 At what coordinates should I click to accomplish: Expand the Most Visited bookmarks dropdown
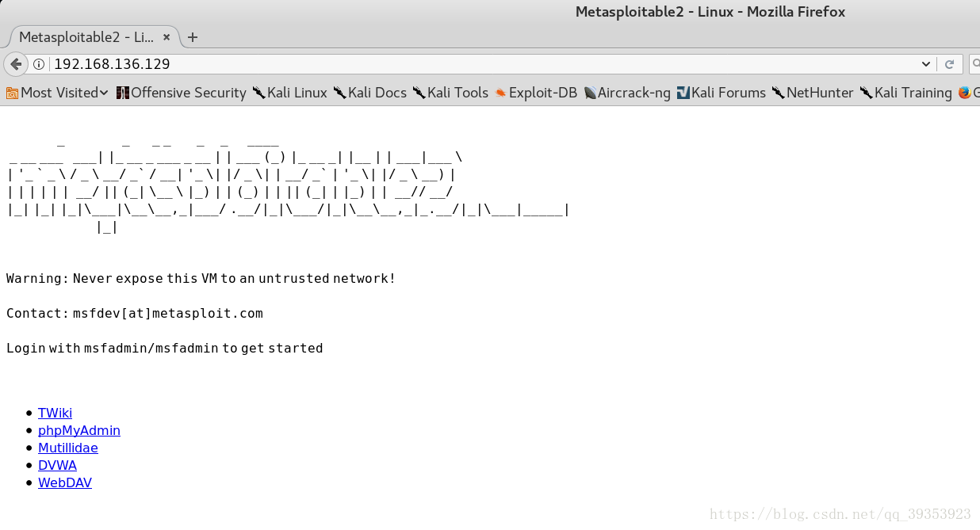[x=56, y=93]
